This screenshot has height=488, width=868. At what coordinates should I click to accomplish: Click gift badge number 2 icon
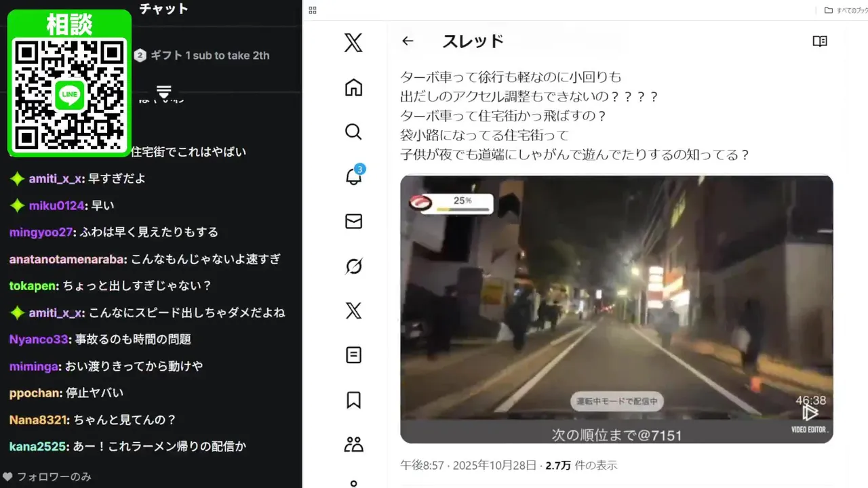pos(140,56)
